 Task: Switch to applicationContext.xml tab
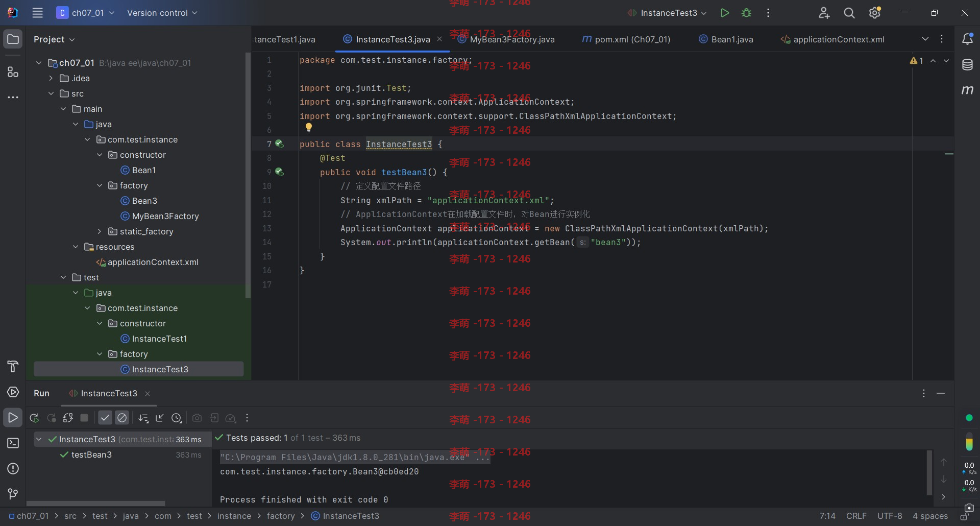point(832,39)
